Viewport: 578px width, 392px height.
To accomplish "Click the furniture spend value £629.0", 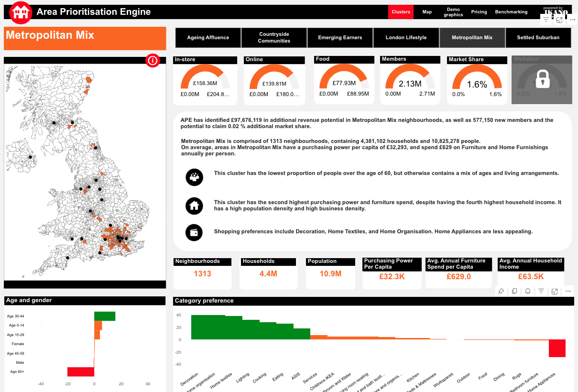I will pos(458,277).
